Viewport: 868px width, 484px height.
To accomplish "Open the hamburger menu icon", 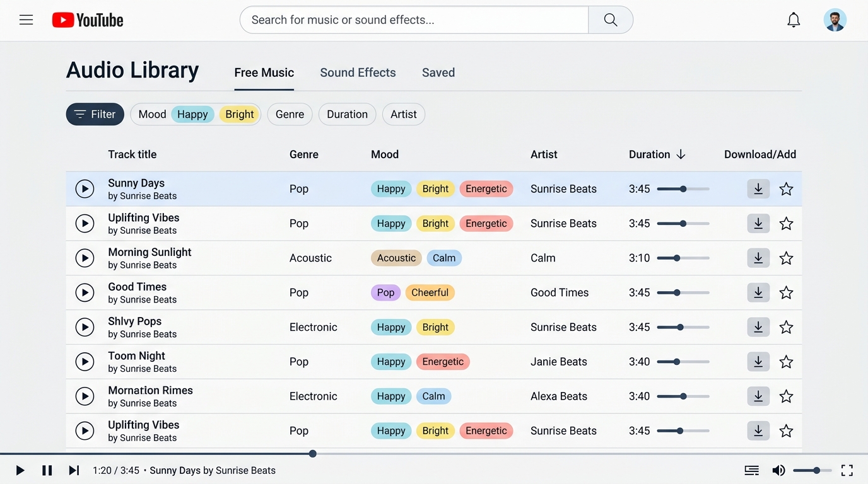I will (26, 20).
